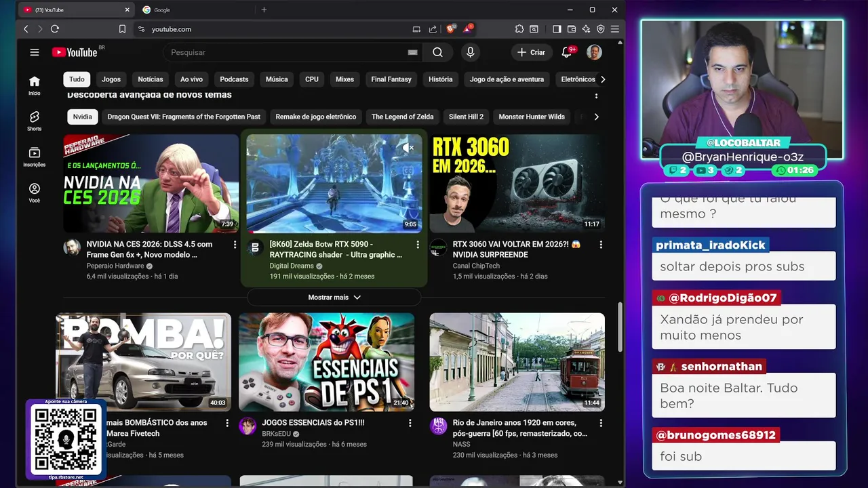Click the Criar button
Screen dimensions: 868x488
click(530, 52)
